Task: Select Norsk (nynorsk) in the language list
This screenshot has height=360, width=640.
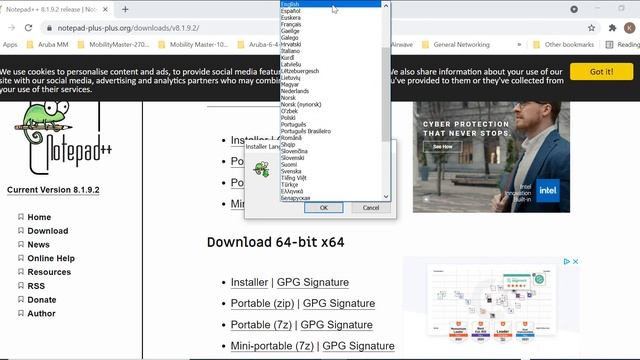Action: (331, 104)
